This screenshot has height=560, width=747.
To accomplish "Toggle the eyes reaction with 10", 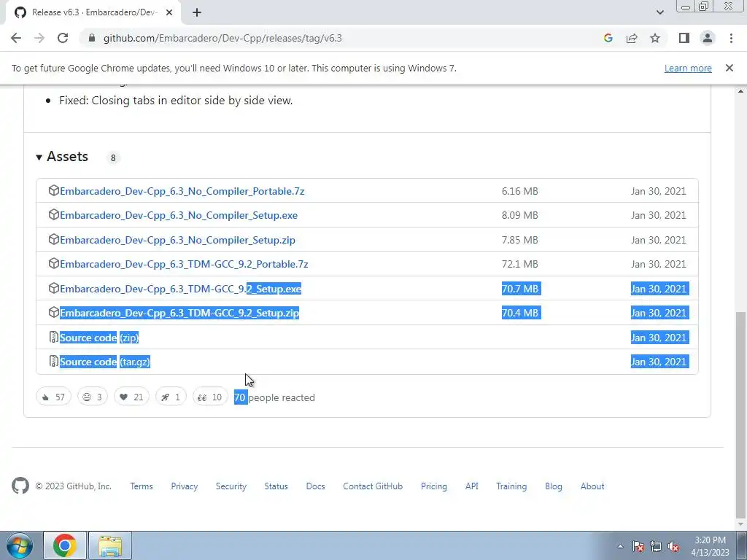I will [x=210, y=397].
